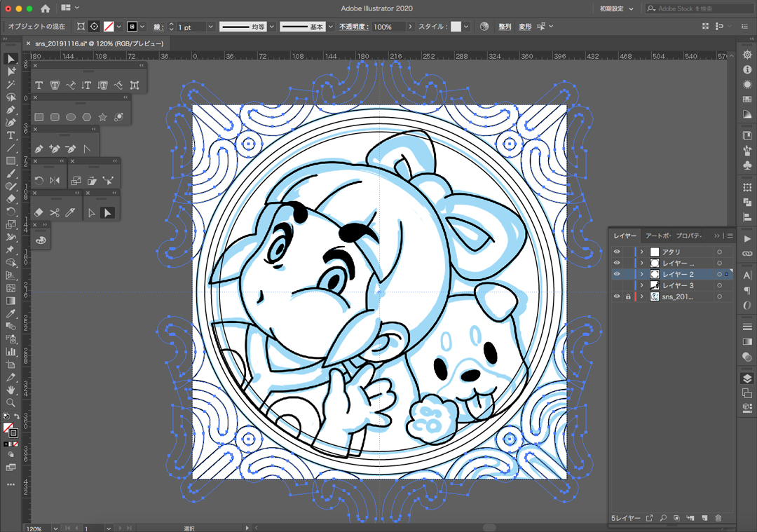Open the 均等 variable width profile dropdown
Viewport: 757px width, 532px height.
272,27
